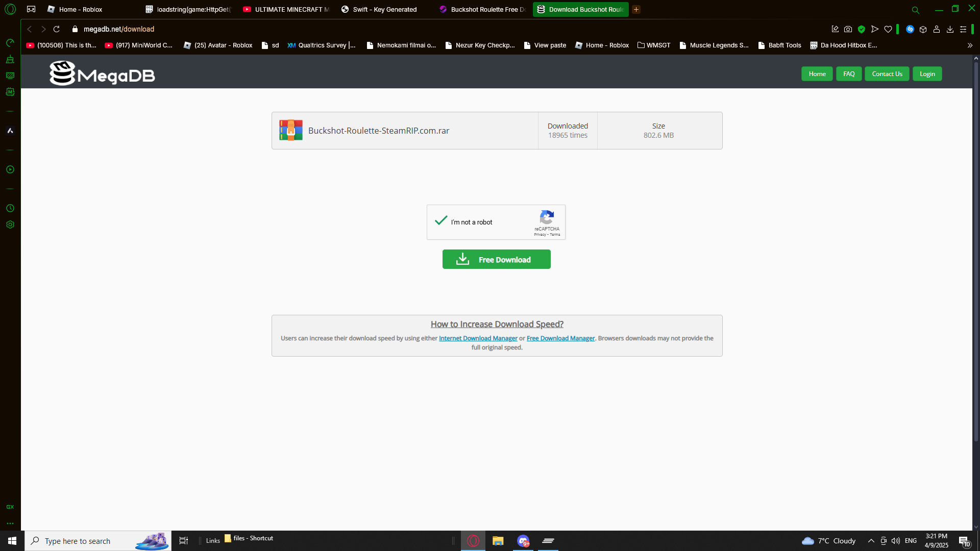Open the FAQ page
Screen dimensions: 980x551
[849, 74]
